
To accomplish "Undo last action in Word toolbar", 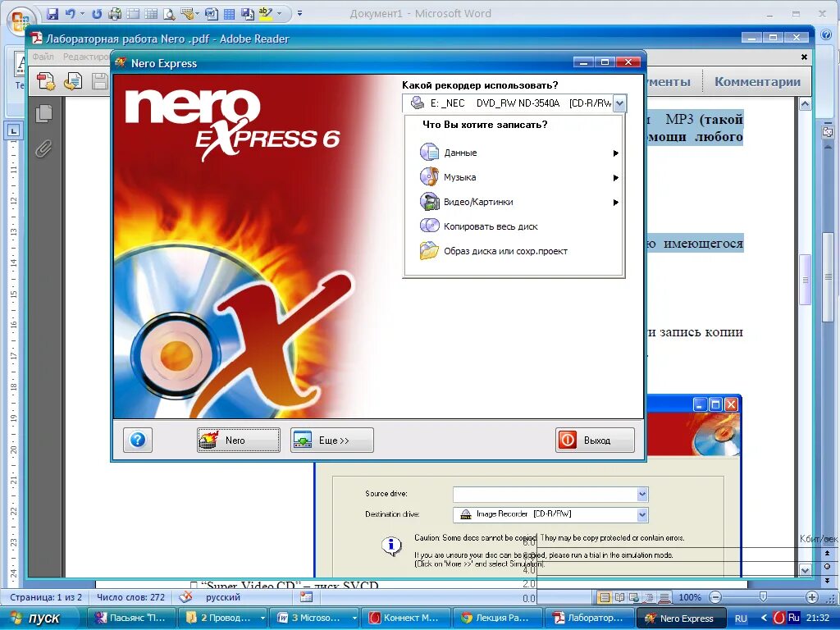I will [x=70, y=13].
